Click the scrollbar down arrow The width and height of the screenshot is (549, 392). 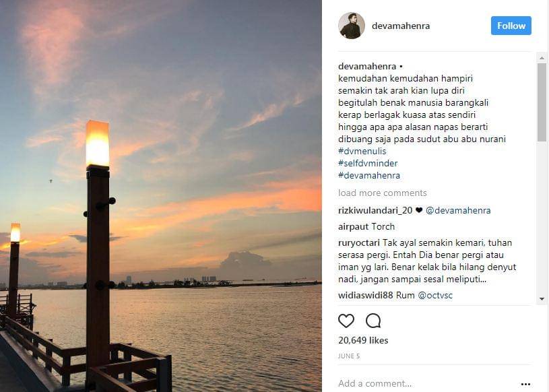(542, 299)
